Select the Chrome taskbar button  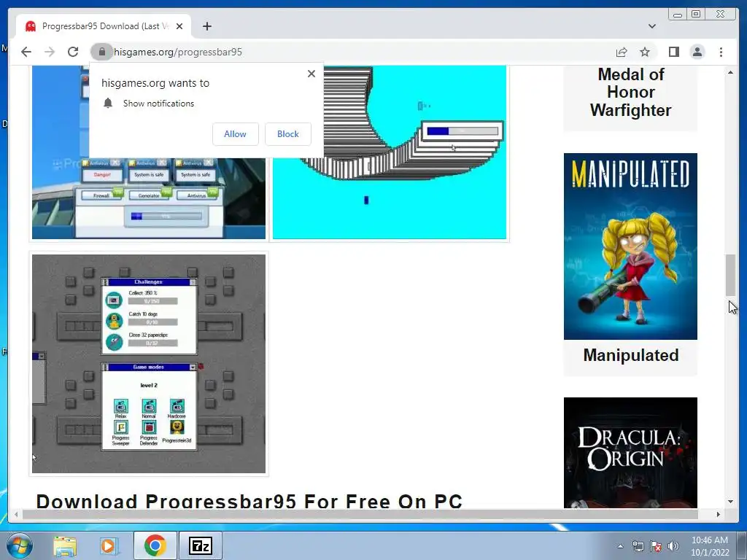[x=155, y=545]
